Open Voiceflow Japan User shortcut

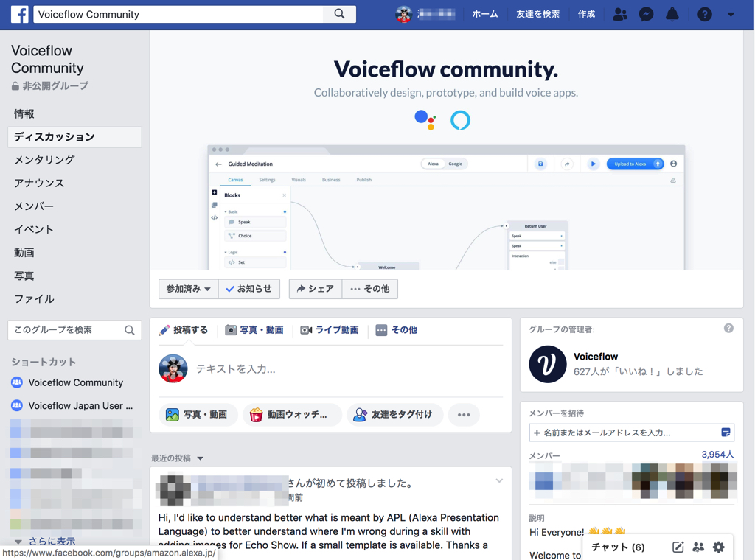click(80, 405)
